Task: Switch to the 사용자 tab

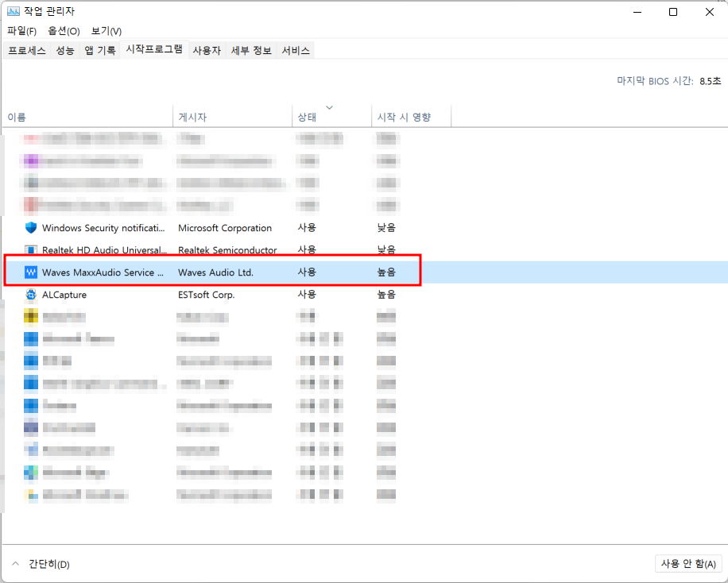Action: click(207, 50)
